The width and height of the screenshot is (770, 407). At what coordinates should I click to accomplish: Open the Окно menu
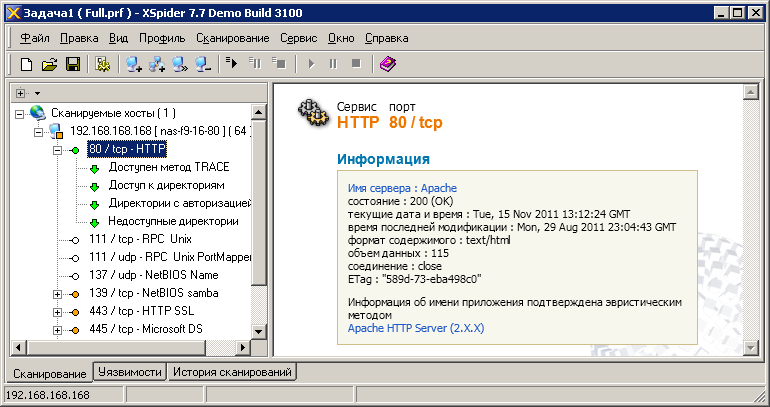click(341, 38)
